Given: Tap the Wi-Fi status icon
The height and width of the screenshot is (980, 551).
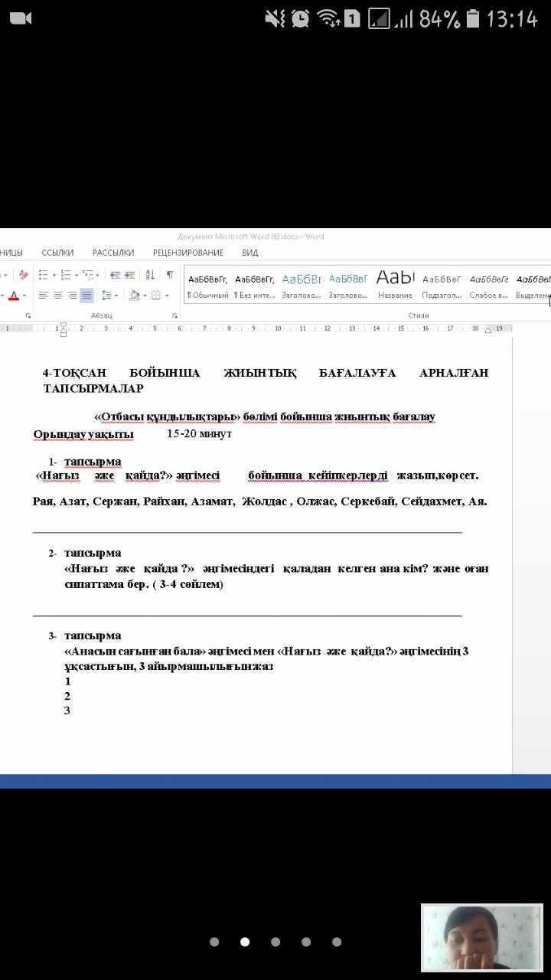Looking at the screenshot, I should (x=328, y=18).
